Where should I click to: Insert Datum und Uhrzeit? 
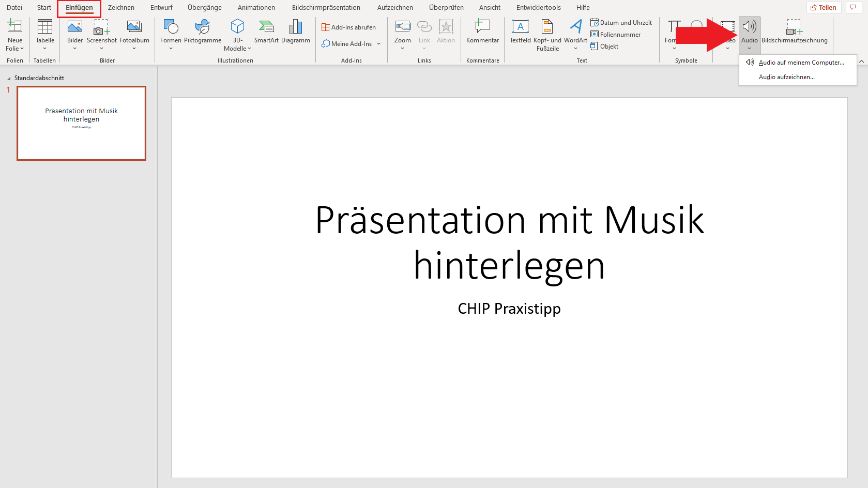click(622, 22)
